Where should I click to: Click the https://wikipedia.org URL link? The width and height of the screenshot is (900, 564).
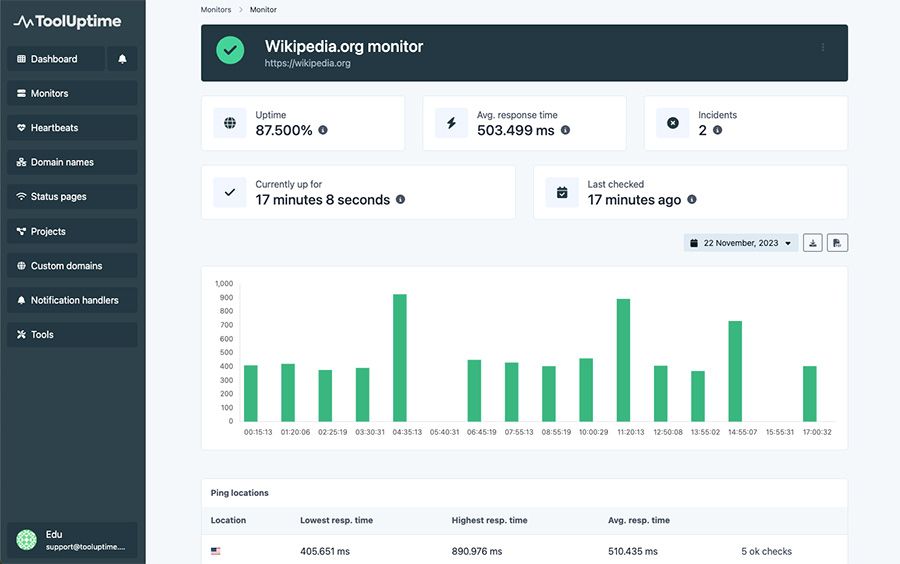point(308,63)
